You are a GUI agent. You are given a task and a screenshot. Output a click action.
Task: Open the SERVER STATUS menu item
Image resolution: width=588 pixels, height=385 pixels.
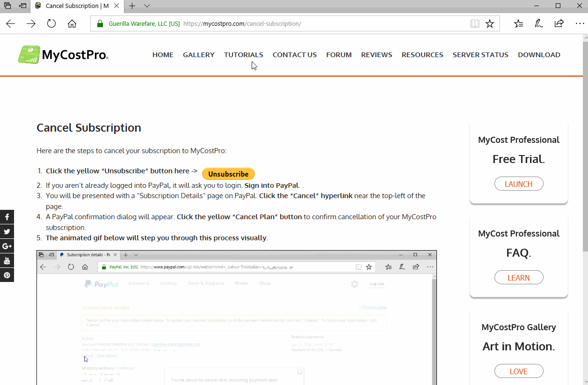tap(480, 55)
